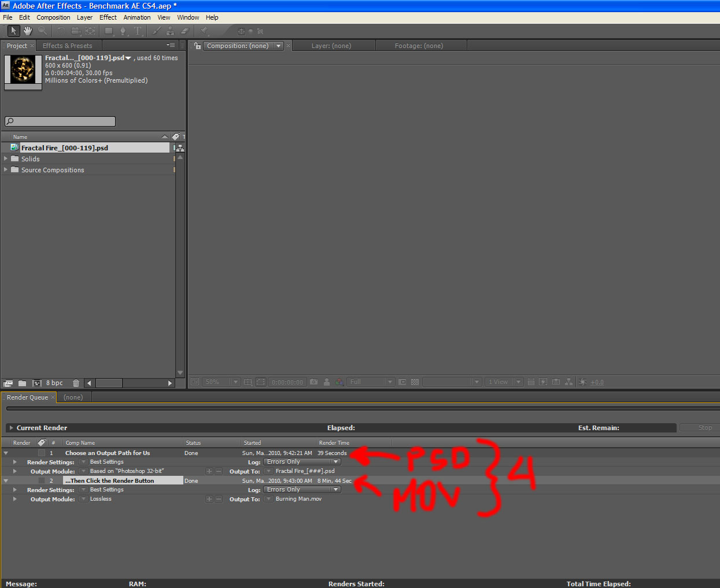Open Log dropdown for render item 2
Viewport: 720px width, 588px height.
[302, 490]
